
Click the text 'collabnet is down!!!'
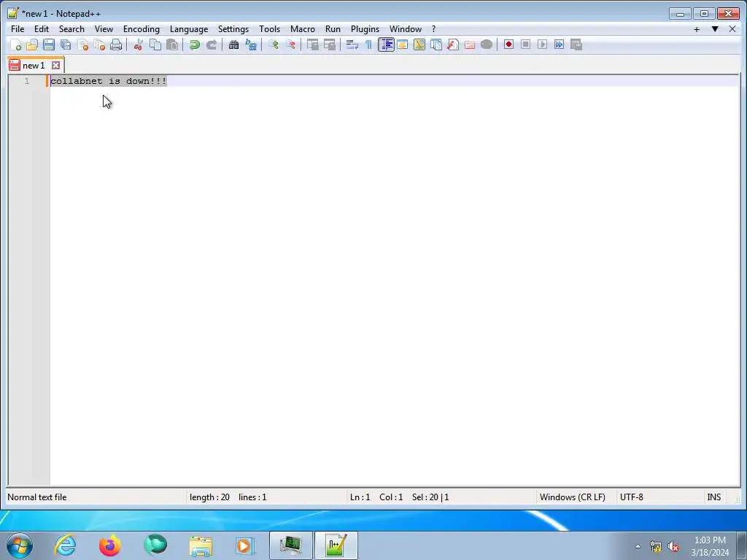[x=109, y=81]
